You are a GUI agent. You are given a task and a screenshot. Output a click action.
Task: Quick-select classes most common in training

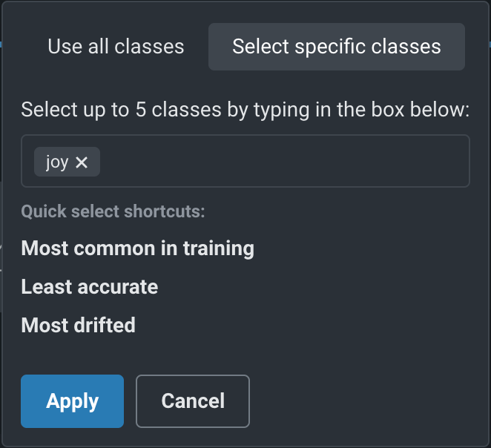pyautogui.click(x=137, y=248)
